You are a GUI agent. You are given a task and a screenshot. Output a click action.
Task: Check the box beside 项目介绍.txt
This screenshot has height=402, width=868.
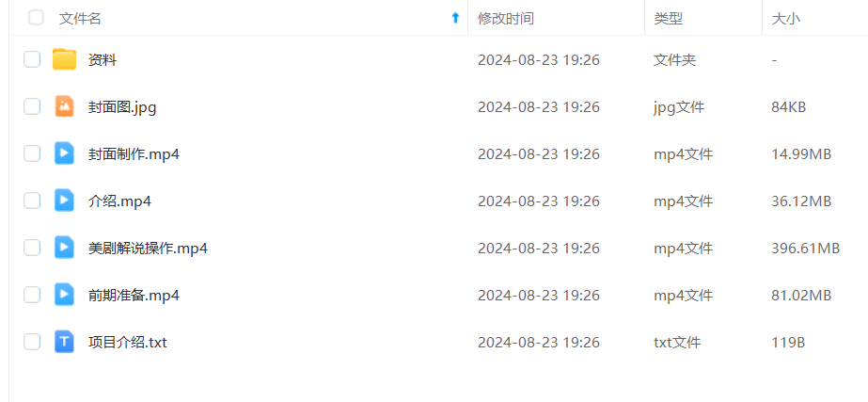pos(32,342)
